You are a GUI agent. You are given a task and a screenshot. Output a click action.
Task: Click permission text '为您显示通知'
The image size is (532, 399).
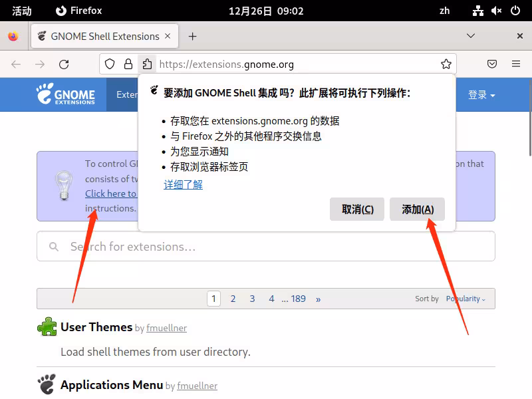[x=199, y=152]
